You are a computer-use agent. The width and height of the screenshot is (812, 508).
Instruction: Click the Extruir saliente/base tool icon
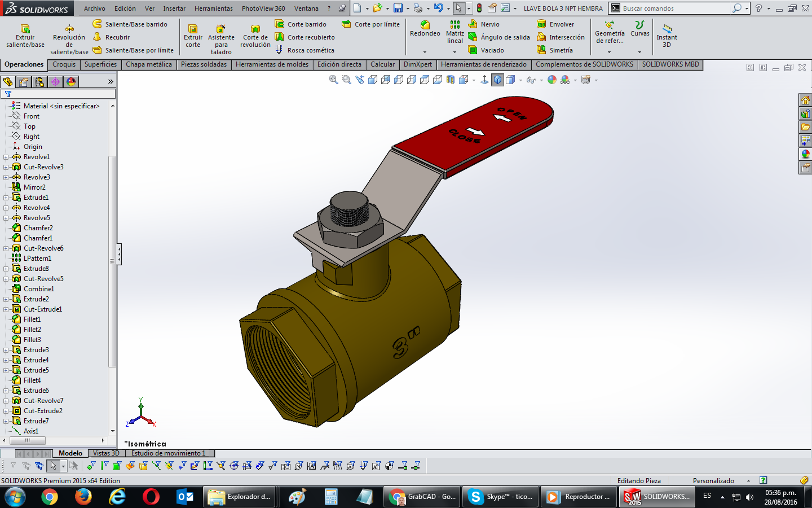pyautogui.click(x=25, y=29)
